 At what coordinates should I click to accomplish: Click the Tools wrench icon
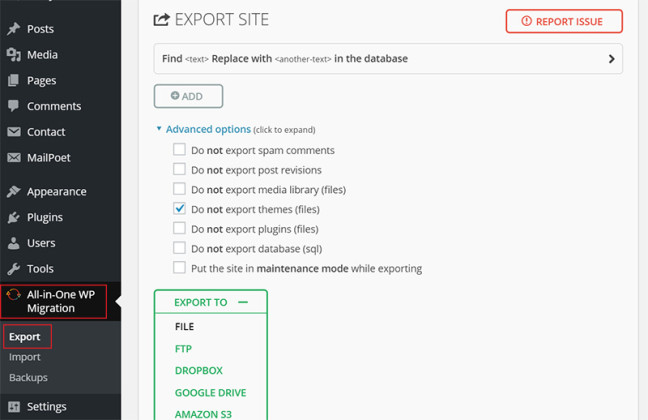click(14, 269)
